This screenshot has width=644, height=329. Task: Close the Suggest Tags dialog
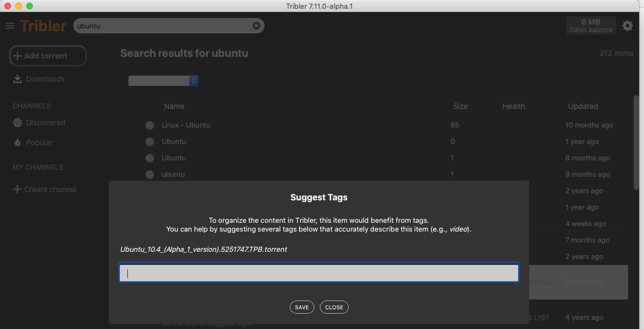click(x=334, y=307)
